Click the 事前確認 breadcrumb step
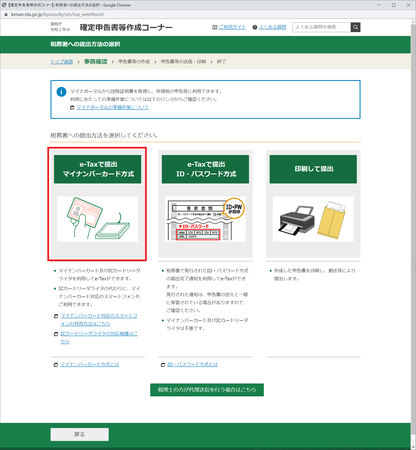The image size is (416, 450). [96, 62]
